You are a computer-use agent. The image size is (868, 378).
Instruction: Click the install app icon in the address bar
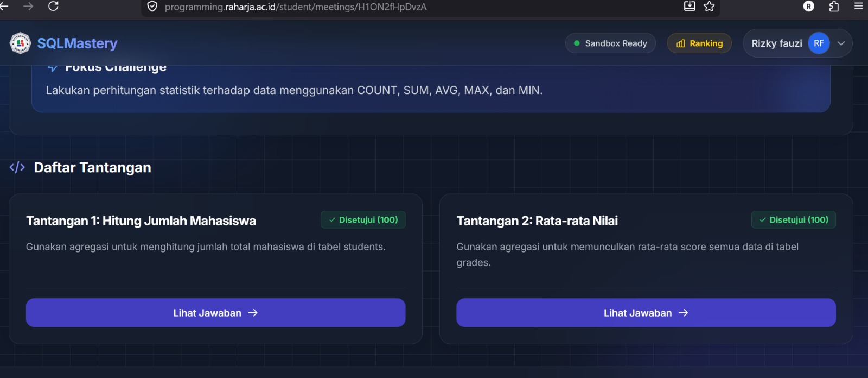690,7
